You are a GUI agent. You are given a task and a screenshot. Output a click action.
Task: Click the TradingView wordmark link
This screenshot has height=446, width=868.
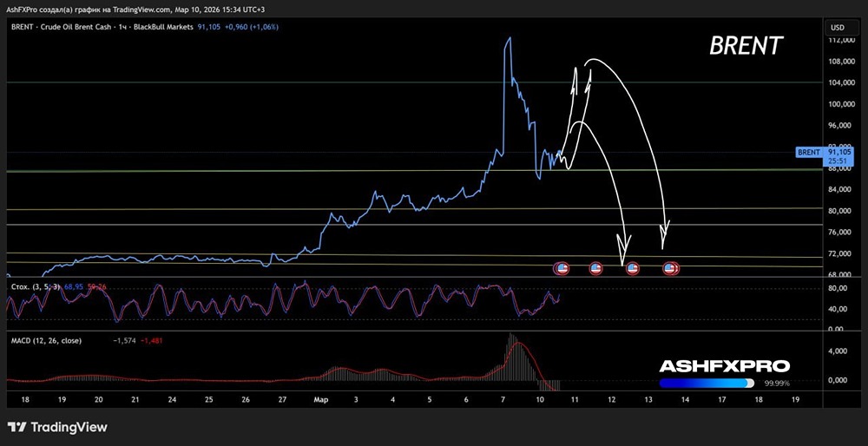tap(69, 427)
